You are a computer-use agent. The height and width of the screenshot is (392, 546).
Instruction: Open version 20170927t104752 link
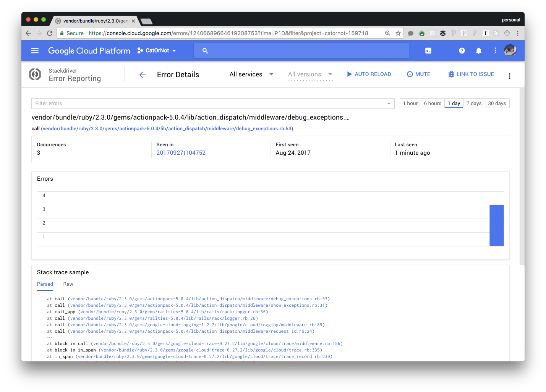(x=181, y=153)
